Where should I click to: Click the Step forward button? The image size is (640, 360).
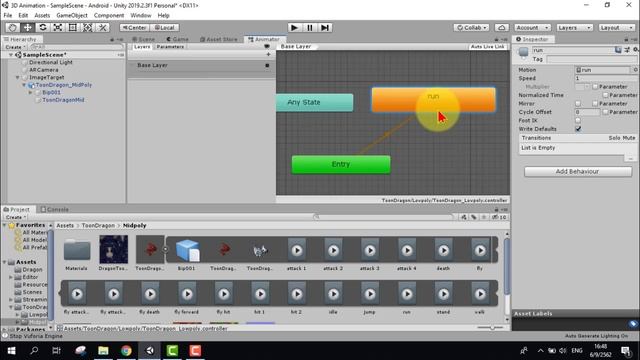pyautogui.click(x=325, y=27)
